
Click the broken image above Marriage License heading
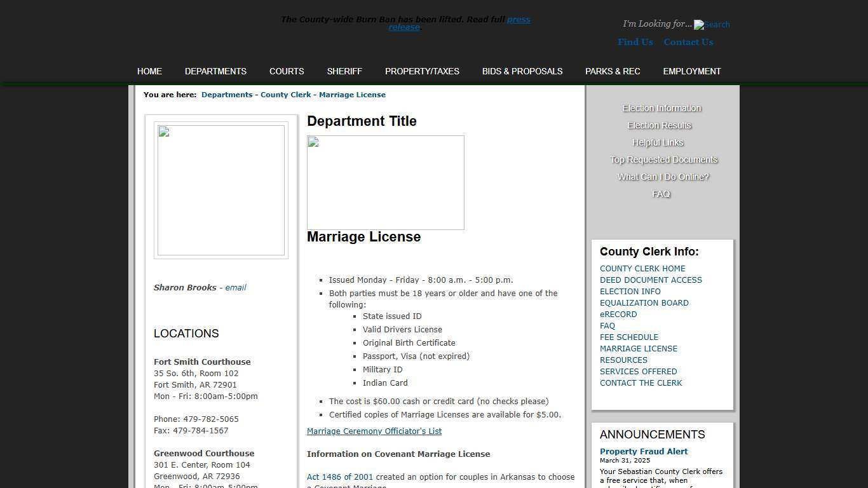[x=385, y=182]
